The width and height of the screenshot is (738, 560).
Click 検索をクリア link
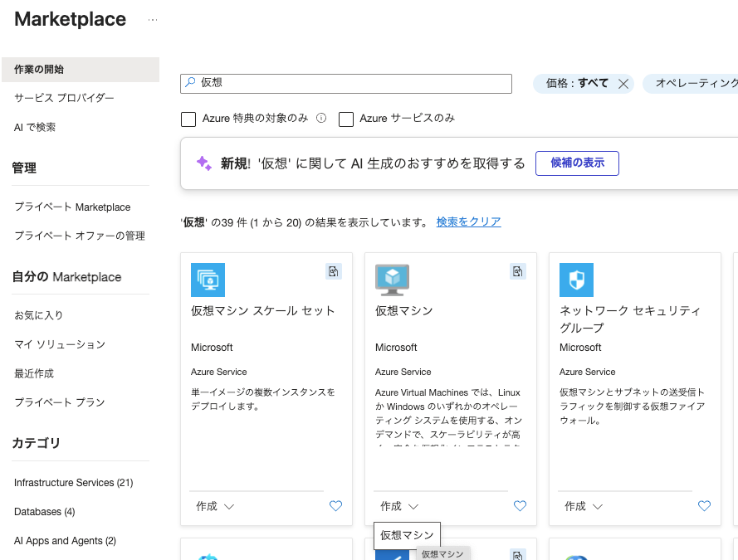coord(469,222)
